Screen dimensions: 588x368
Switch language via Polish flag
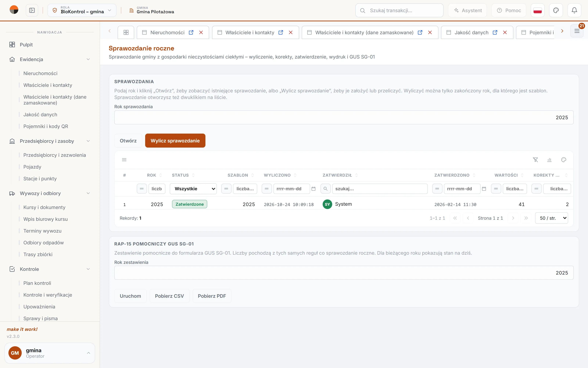537,10
